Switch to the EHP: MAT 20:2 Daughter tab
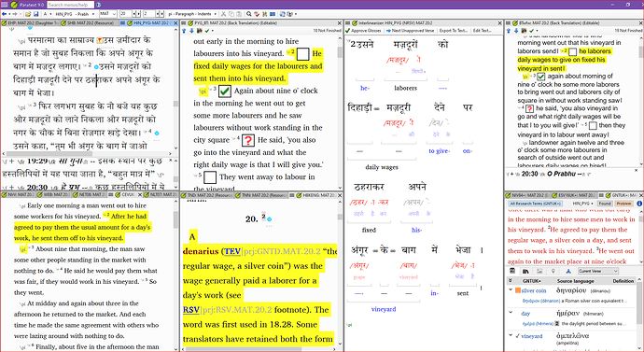644x352 pixels. click(31, 23)
